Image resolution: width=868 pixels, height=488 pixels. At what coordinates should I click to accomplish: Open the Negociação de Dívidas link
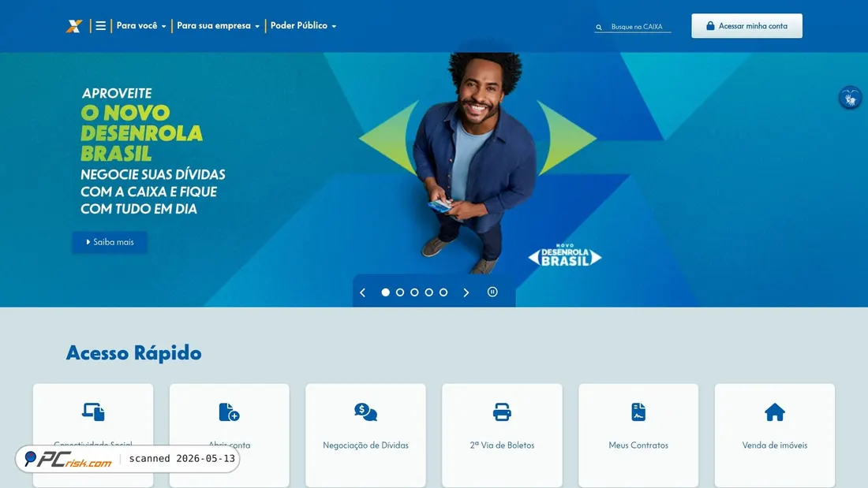tap(366, 445)
